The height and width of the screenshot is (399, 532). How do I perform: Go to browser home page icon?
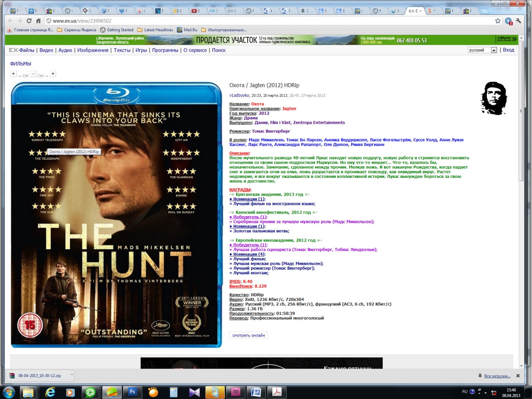pyautogui.click(x=38, y=21)
